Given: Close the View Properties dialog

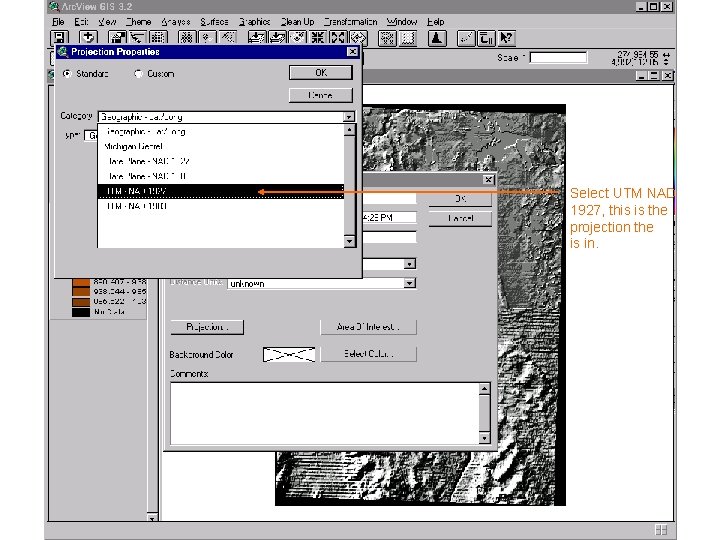Looking at the screenshot, I should (x=489, y=180).
